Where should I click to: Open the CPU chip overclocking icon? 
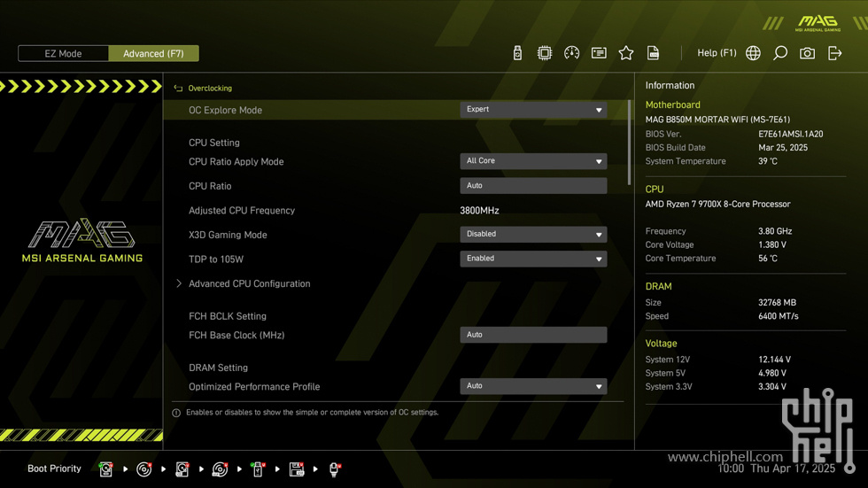click(x=544, y=53)
